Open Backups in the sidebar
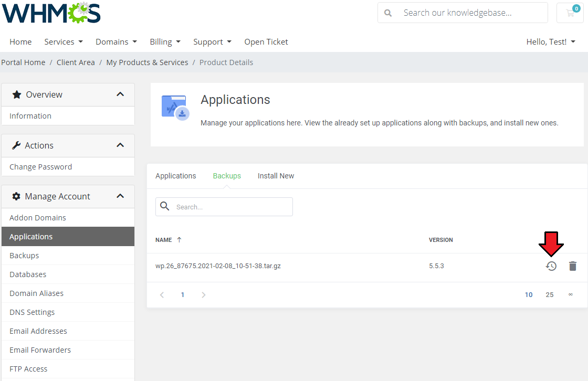The width and height of the screenshot is (588, 381). (x=68, y=256)
